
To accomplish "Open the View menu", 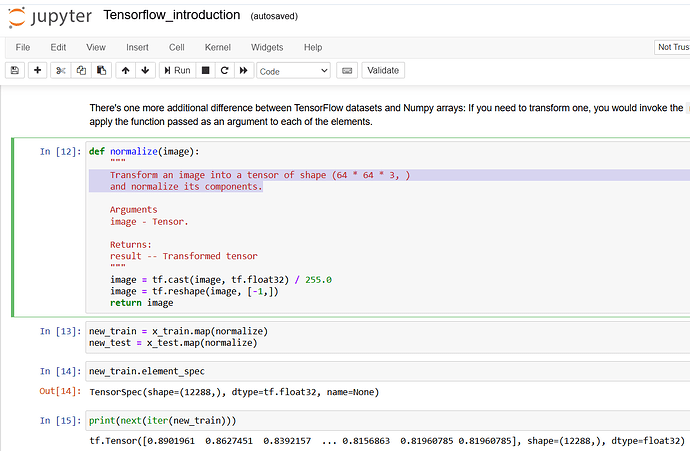I will point(96,47).
